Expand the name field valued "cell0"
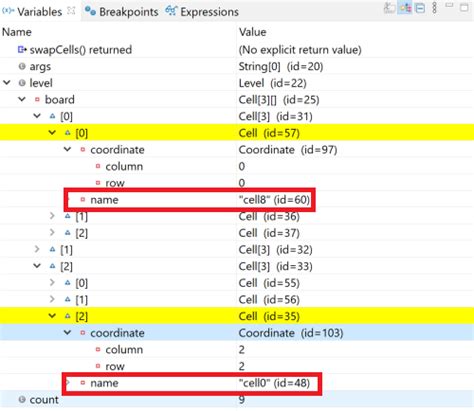Viewport: 474px width, 411px height. 68,382
